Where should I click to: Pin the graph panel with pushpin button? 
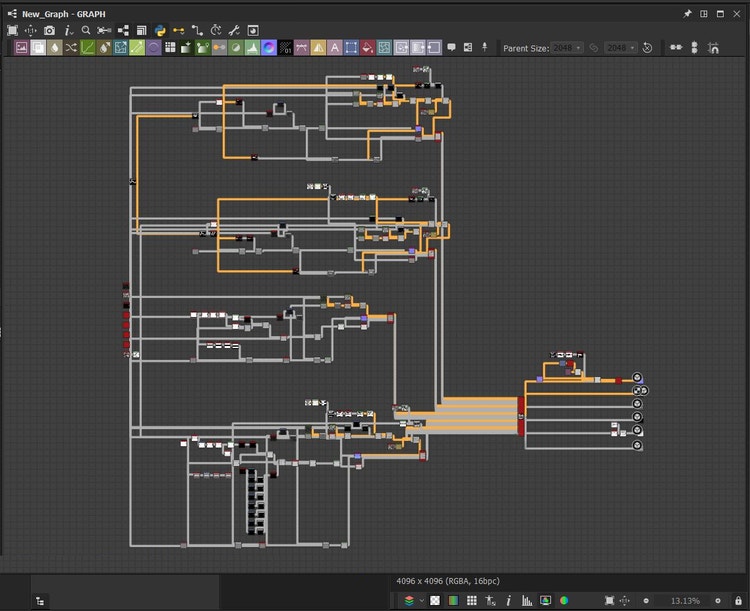687,14
